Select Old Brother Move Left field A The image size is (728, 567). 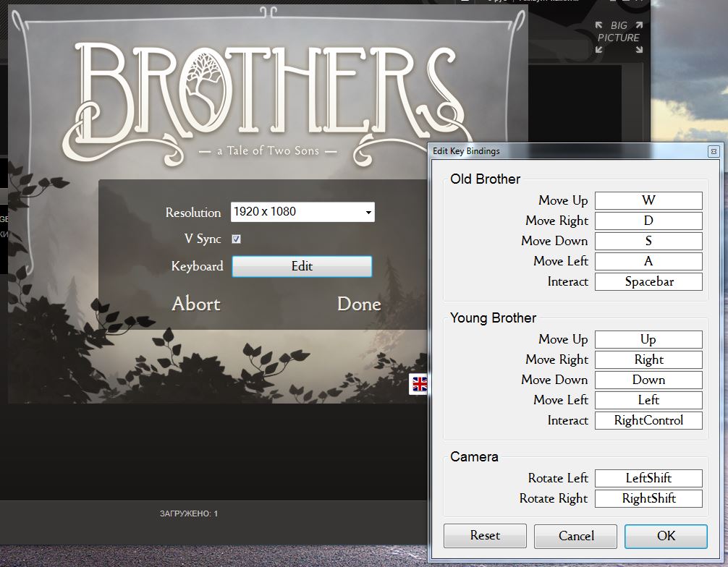(x=648, y=261)
